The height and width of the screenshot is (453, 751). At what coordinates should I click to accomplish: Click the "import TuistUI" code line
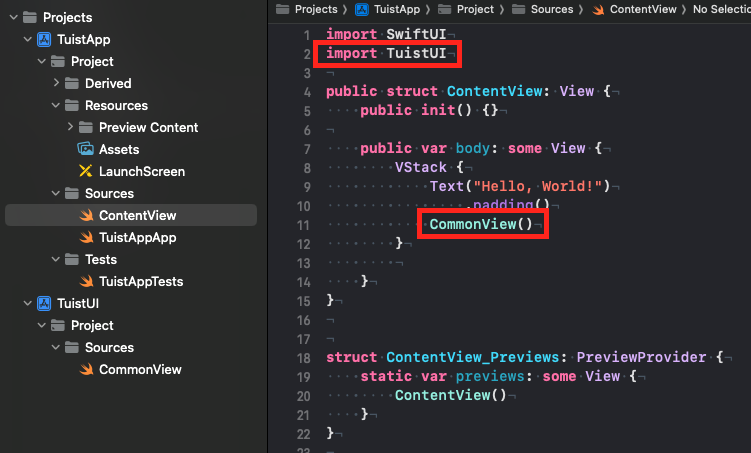[x=386, y=53]
